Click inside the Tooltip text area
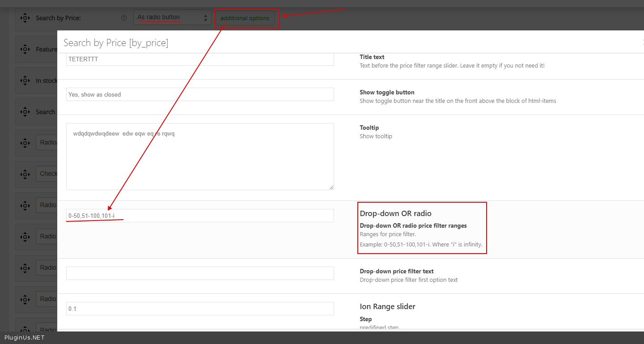644x344 pixels. click(200, 157)
